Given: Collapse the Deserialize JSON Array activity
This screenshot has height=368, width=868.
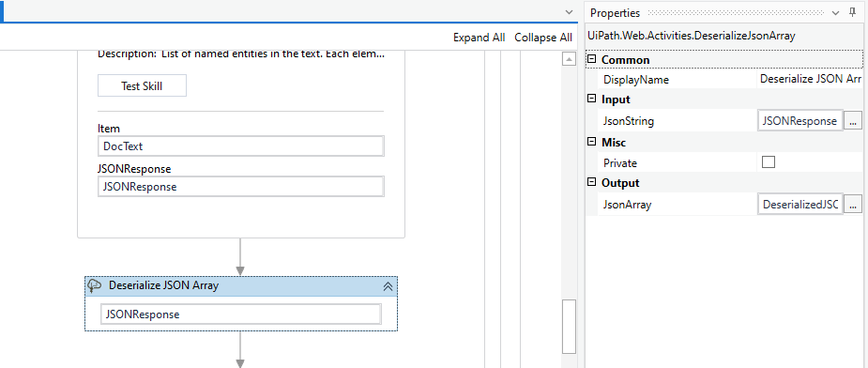Looking at the screenshot, I should (388, 286).
